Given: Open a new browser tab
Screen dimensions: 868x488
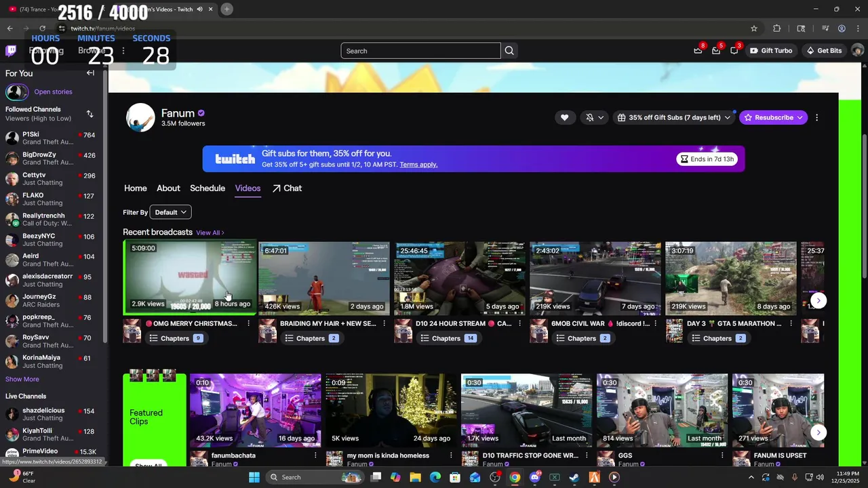Looking at the screenshot, I should tap(226, 9).
